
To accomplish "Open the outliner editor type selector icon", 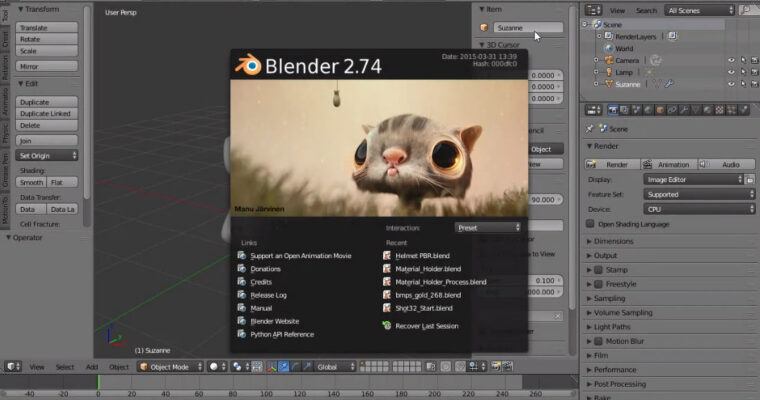I will tap(593, 10).
